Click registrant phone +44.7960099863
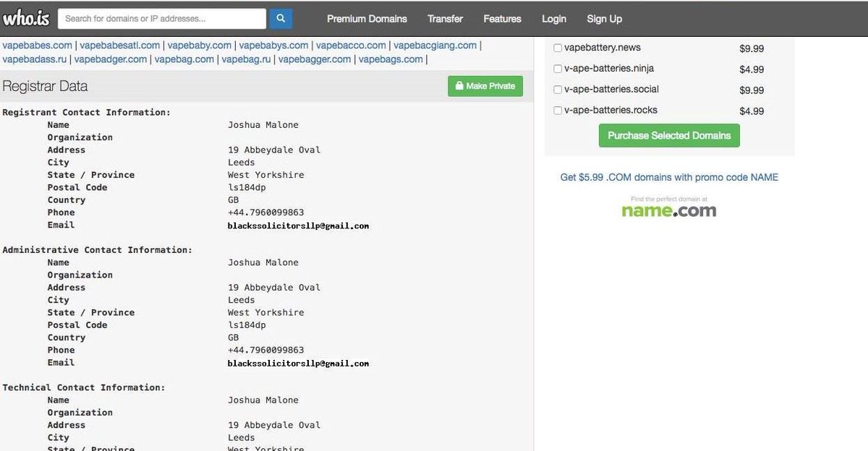The image size is (868, 451). [x=266, y=212]
